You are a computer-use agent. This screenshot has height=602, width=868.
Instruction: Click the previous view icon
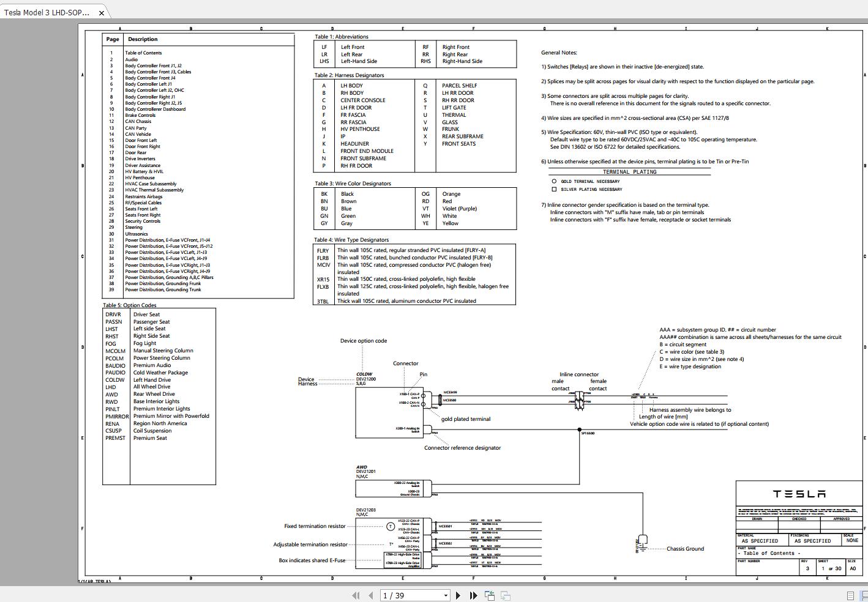click(489, 595)
